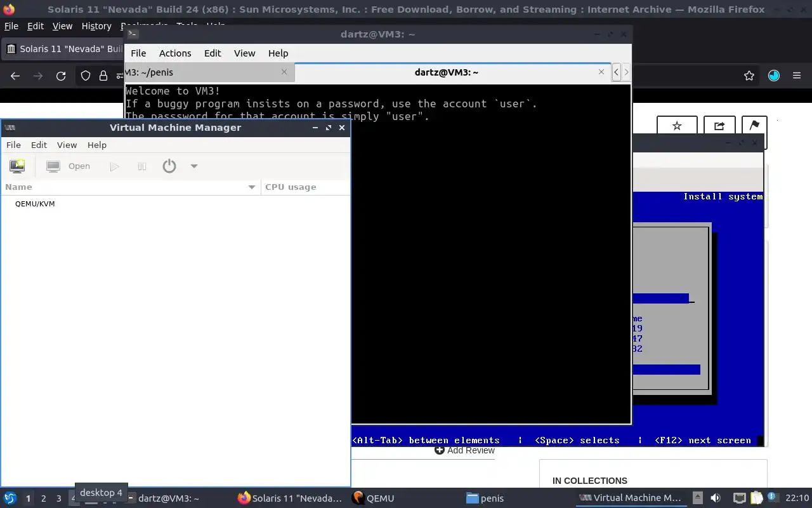Image resolution: width=812 pixels, height=508 pixels.
Task: Click the site padlock security icon
Action: point(103,76)
